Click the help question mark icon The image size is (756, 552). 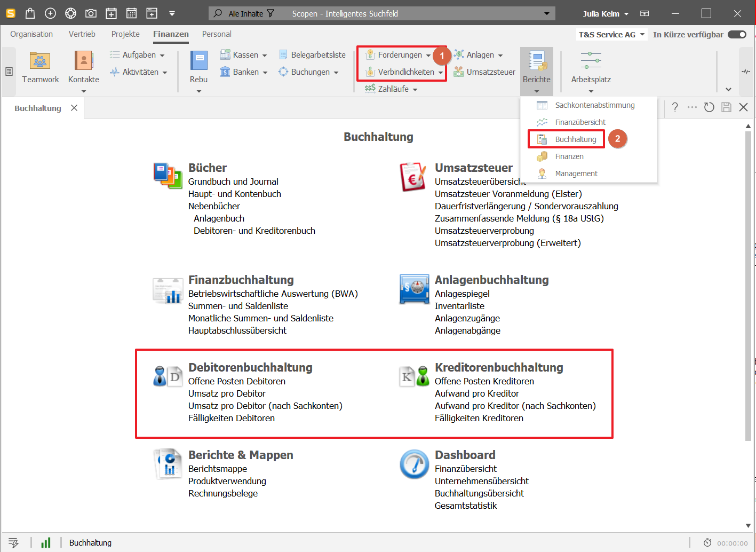(x=675, y=107)
